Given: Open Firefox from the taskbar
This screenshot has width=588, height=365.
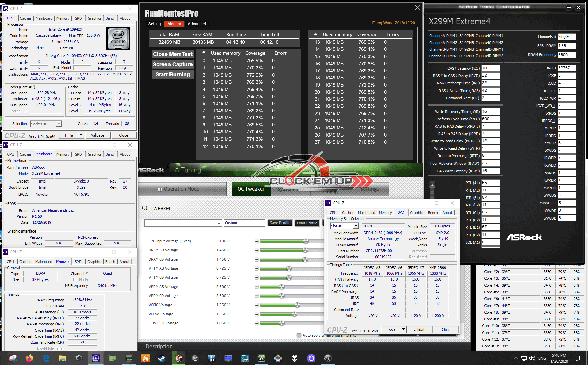Looking at the screenshot, I should point(29,358).
